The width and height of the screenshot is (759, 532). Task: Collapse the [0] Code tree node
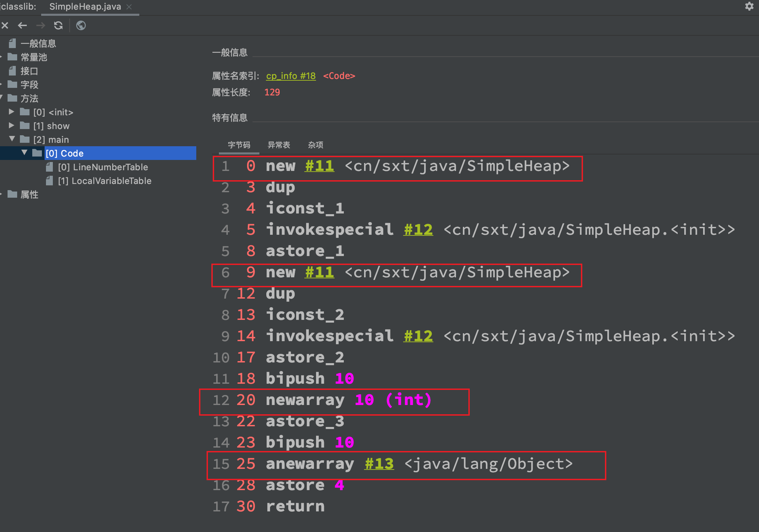pyautogui.click(x=24, y=153)
